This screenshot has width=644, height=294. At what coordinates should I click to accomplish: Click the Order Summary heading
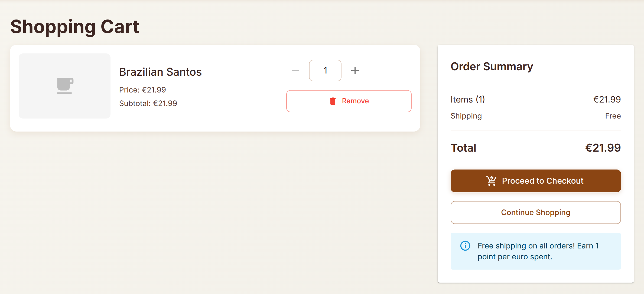pyautogui.click(x=492, y=66)
